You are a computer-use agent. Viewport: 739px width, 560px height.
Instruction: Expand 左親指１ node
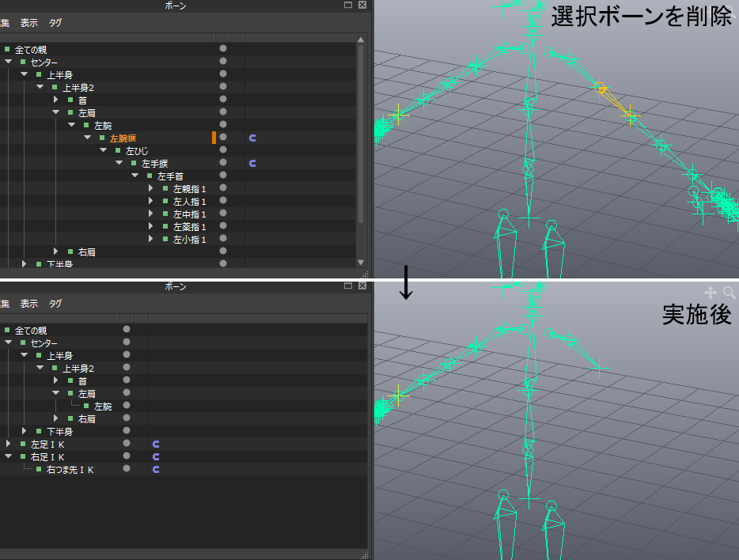[x=151, y=188]
